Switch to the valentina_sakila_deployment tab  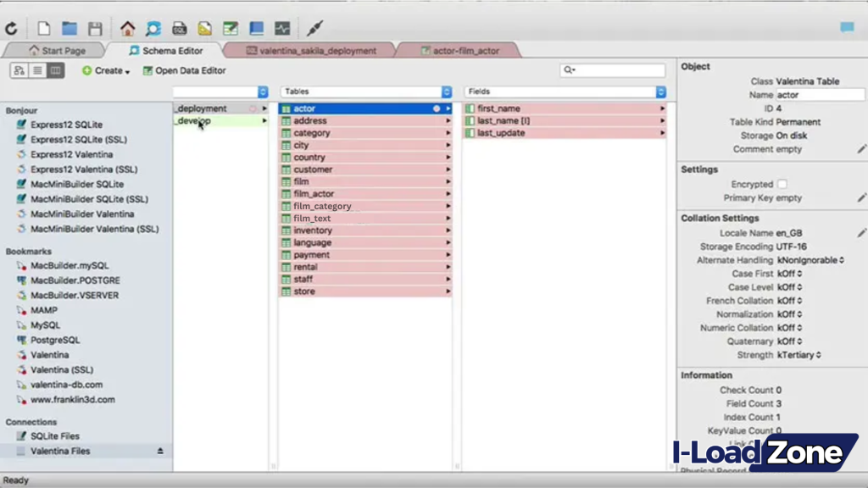tap(318, 50)
